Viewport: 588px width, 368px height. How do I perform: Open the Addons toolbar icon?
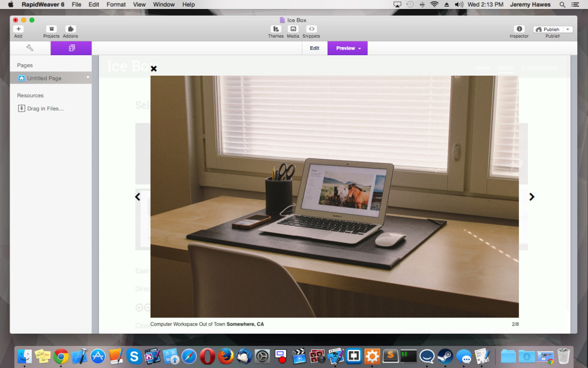(x=71, y=29)
